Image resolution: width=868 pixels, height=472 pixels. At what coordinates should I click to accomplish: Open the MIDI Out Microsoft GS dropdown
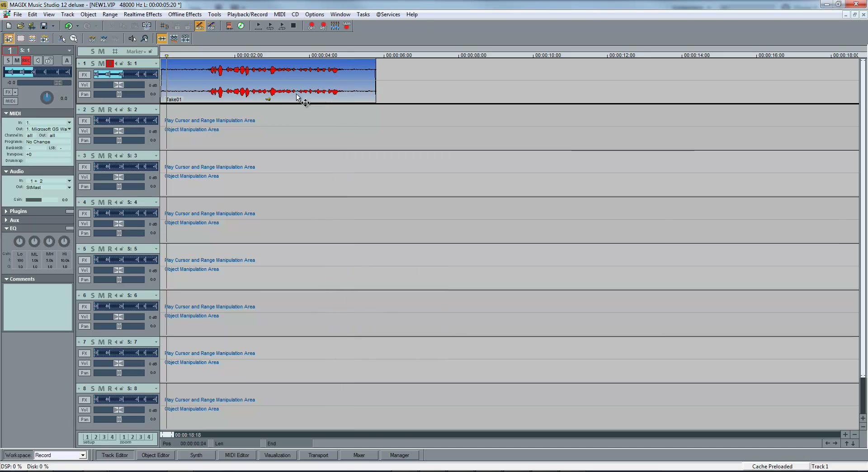click(69, 129)
